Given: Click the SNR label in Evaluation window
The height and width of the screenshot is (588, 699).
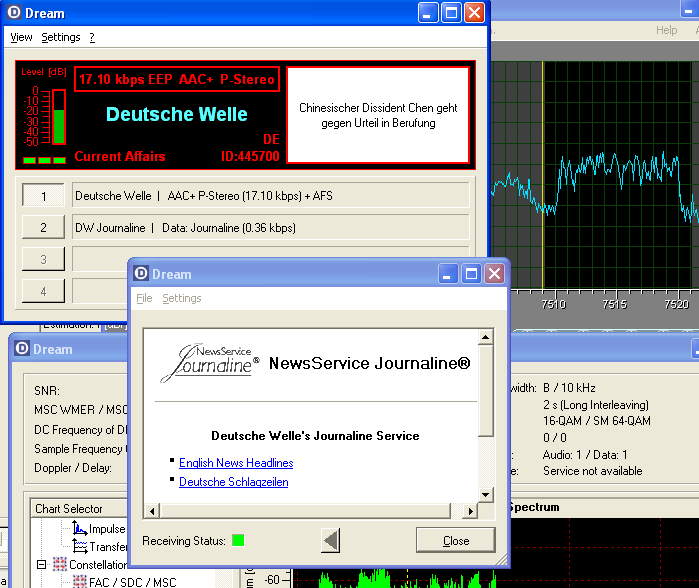Looking at the screenshot, I should (x=47, y=391).
